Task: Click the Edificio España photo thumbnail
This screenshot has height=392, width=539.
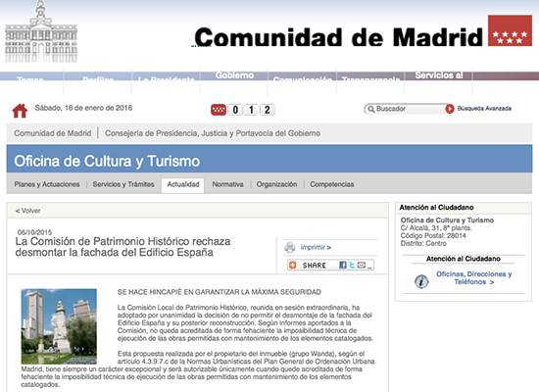Action: pyautogui.click(x=59, y=326)
